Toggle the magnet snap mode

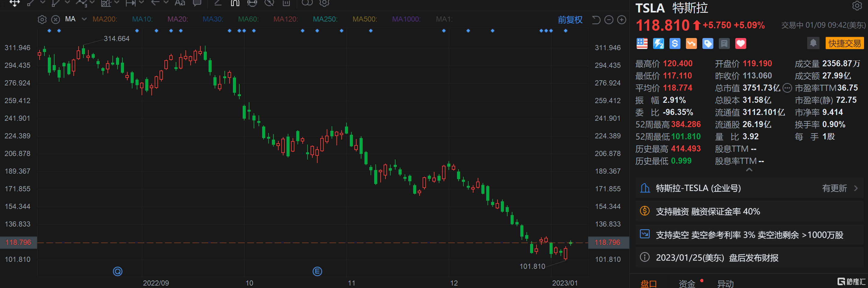(x=235, y=3)
